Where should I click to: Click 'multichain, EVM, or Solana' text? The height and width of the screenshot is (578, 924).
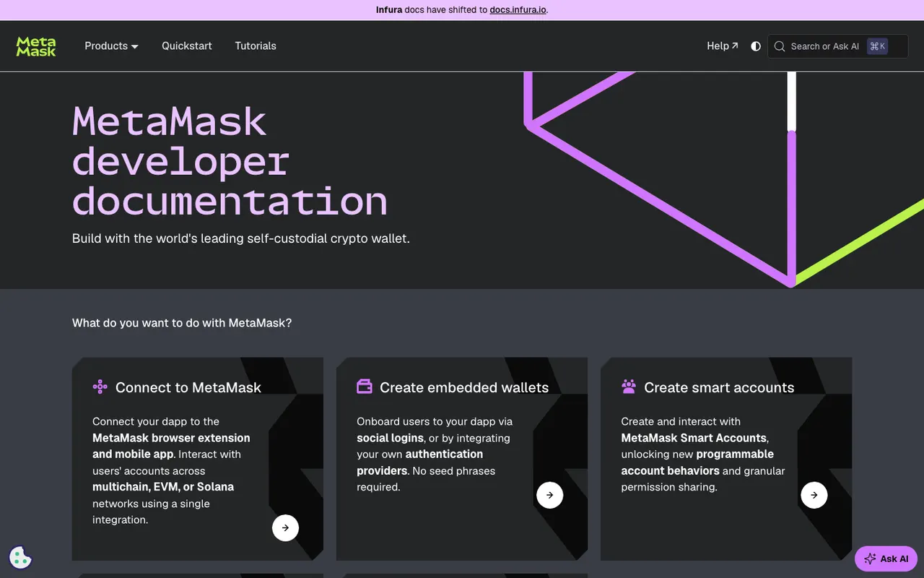(163, 487)
